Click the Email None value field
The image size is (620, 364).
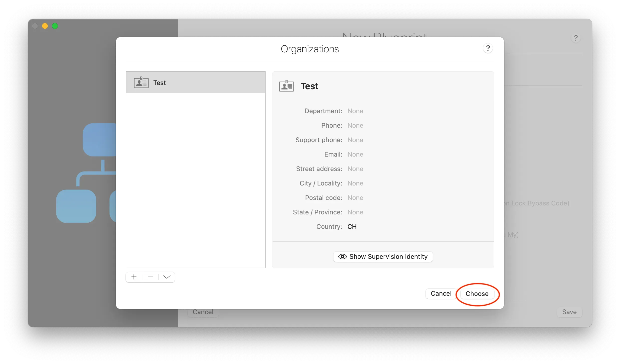355,154
